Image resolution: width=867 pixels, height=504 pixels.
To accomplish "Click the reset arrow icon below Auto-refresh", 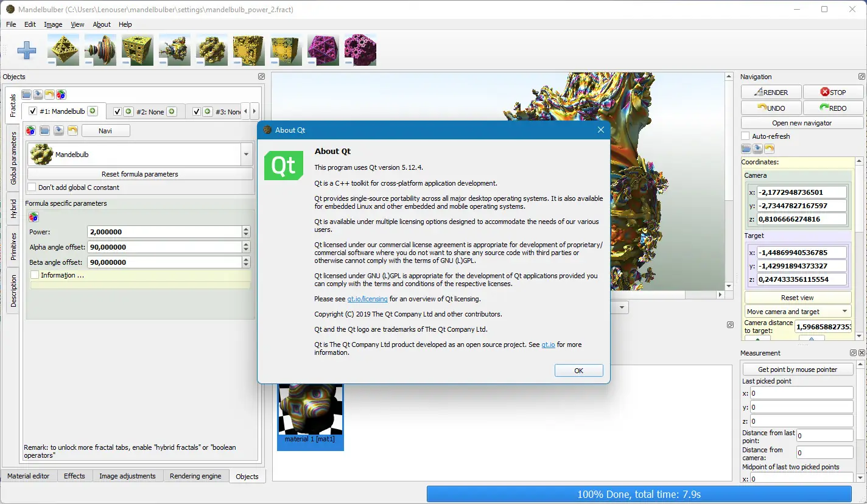I will coord(769,149).
